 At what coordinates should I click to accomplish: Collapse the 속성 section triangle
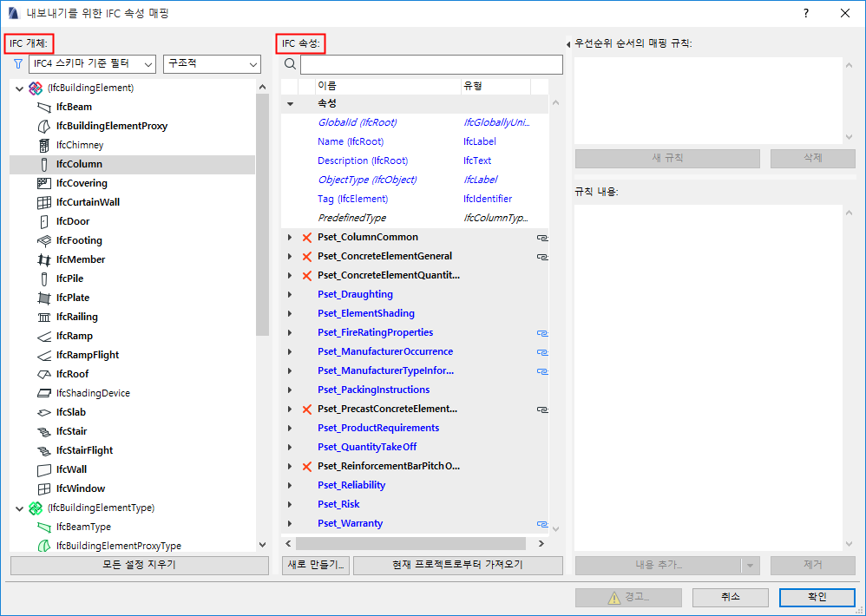click(x=290, y=104)
